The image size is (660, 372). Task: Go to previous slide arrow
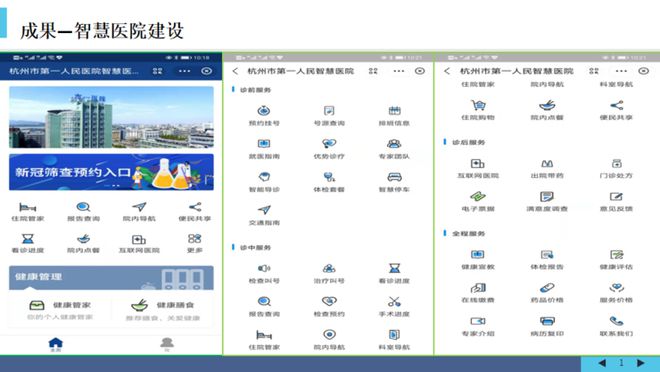tap(602, 363)
